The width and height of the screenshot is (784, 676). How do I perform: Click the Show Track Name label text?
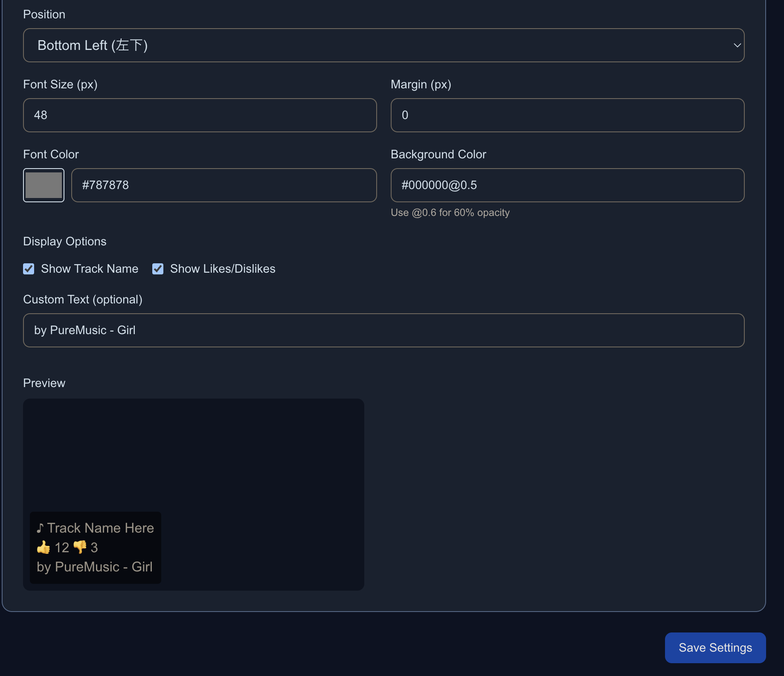[90, 269]
